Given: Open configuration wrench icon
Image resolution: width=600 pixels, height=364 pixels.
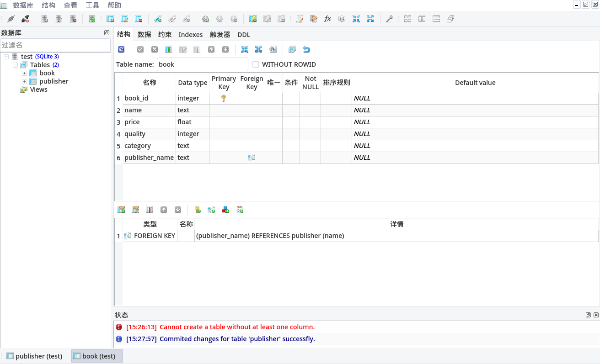Looking at the screenshot, I should [389, 19].
